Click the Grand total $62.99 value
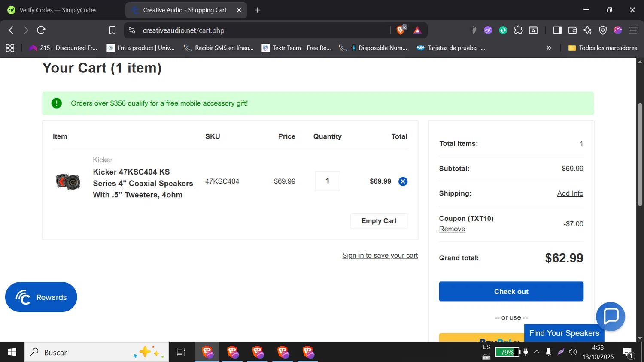The height and width of the screenshot is (362, 644). tap(564, 258)
